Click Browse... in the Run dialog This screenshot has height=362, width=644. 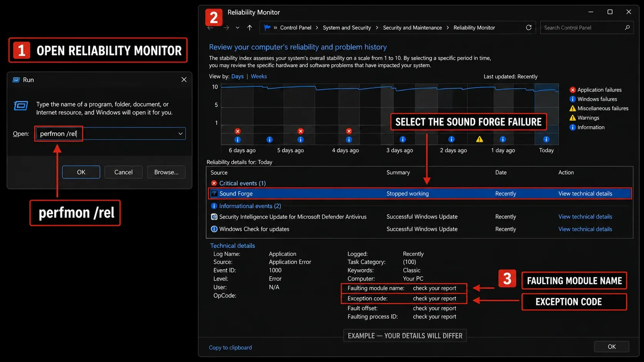[x=166, y=172]
